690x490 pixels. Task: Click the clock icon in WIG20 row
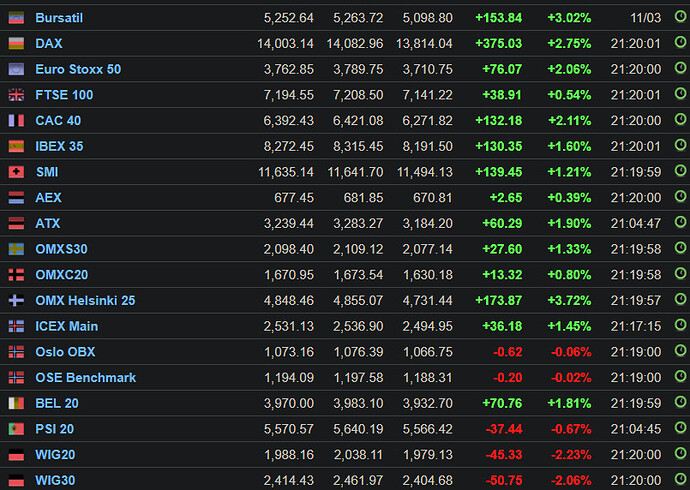tap(680, 453)
